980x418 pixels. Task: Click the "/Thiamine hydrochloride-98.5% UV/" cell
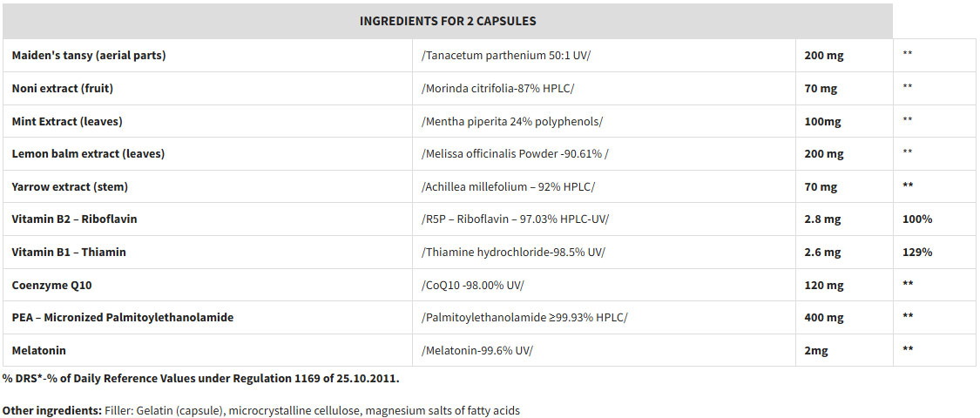pyautogui.click(x=513, y=252)
